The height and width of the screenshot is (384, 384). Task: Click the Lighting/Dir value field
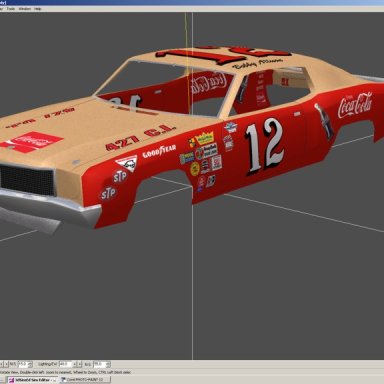point(66,364)
